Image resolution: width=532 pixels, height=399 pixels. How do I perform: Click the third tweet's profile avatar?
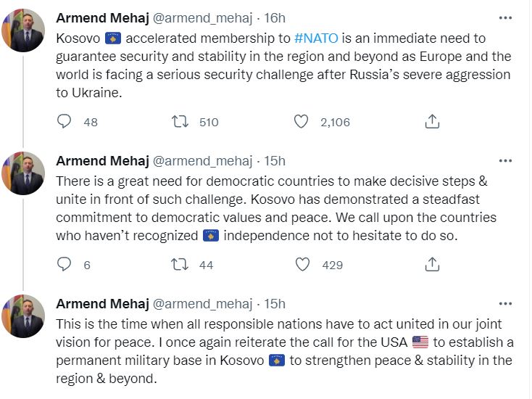pos(24,316)
